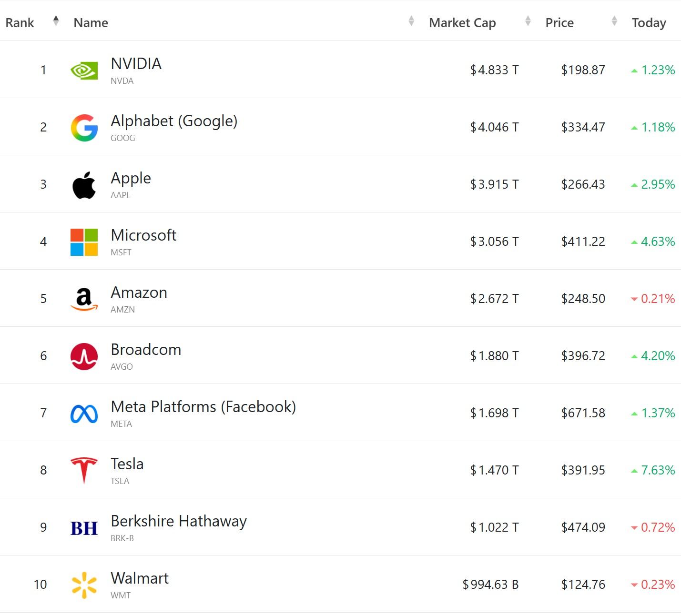The height and width of the screenshot is (616, 681).
Task: Open the Meta Platforms (Facebook) link
Action: tap(203, 407)
